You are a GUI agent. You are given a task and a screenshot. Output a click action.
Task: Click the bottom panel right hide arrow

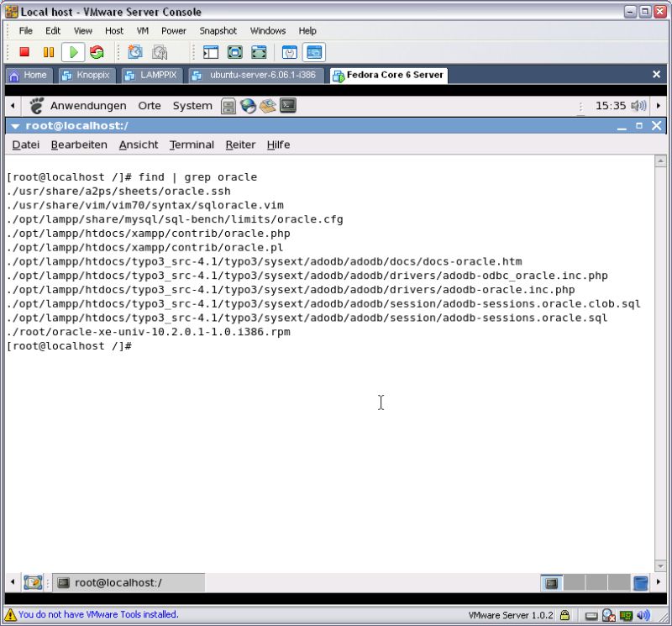[659, 582]
